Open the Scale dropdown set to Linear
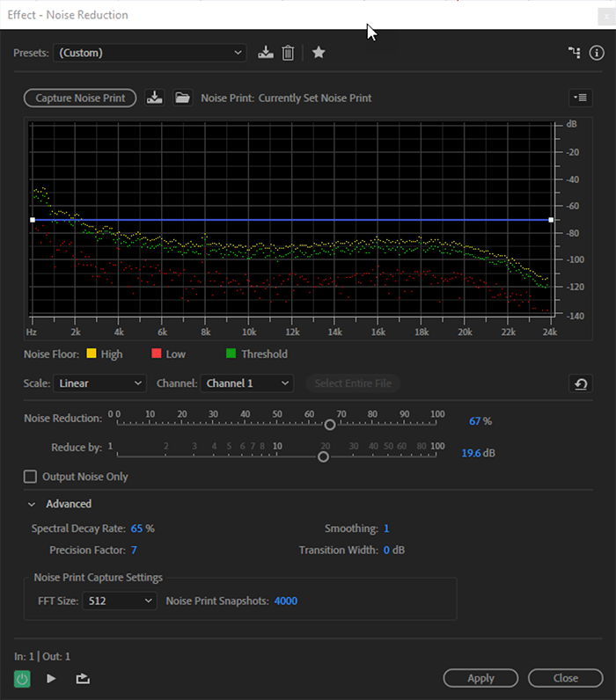The height and width of the screenshot is (700, 616). coord(99,383)
